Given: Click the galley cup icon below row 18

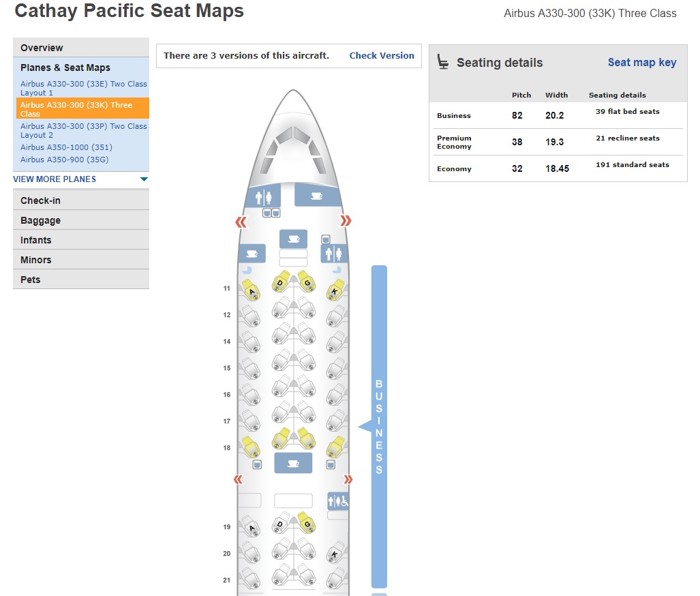Looking at the screenshot, I should tap(293, 463).
